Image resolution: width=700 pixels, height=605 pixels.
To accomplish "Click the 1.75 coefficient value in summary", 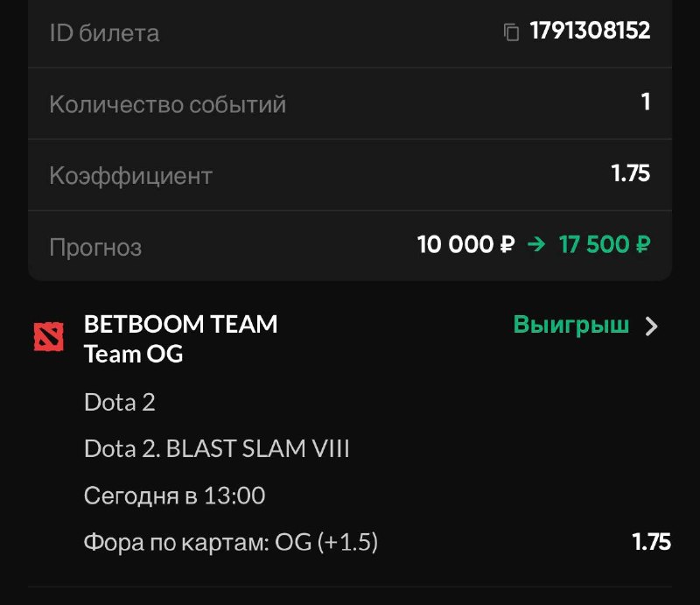I will [630, 173].
